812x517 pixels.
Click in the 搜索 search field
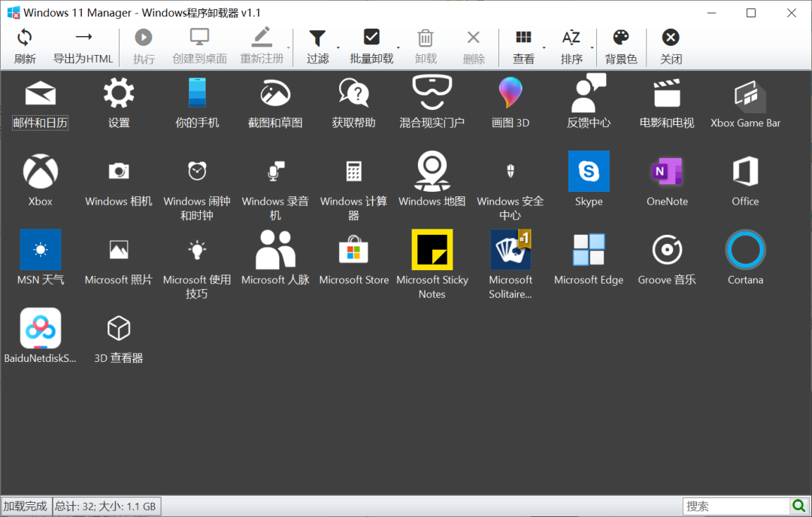click(x=736, y=506)
